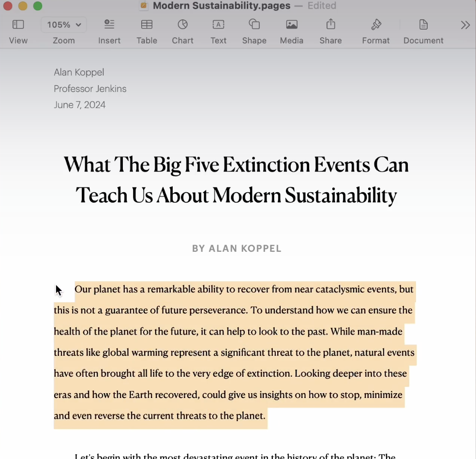This screenshot has height=459, width=476.
Task: Click the line starting 'this is not a guarantee'
Action: point(233,310)
